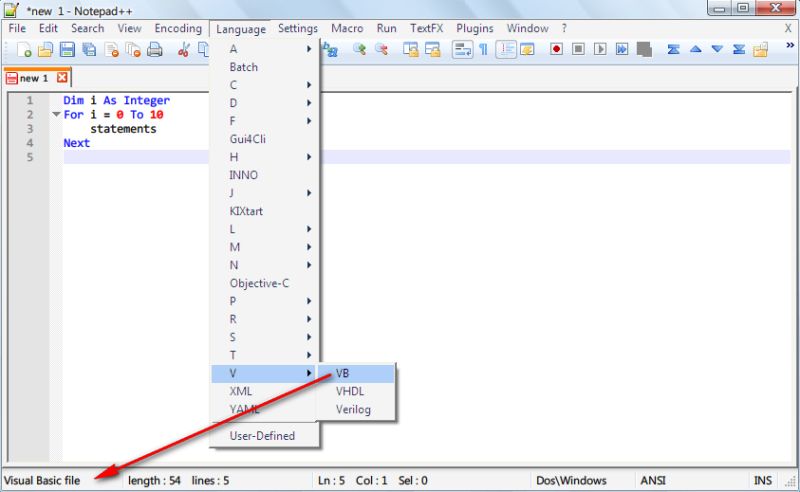Click the X at menu bar's right end
This screenshot has height=492, width=800.
coord(788,29)
